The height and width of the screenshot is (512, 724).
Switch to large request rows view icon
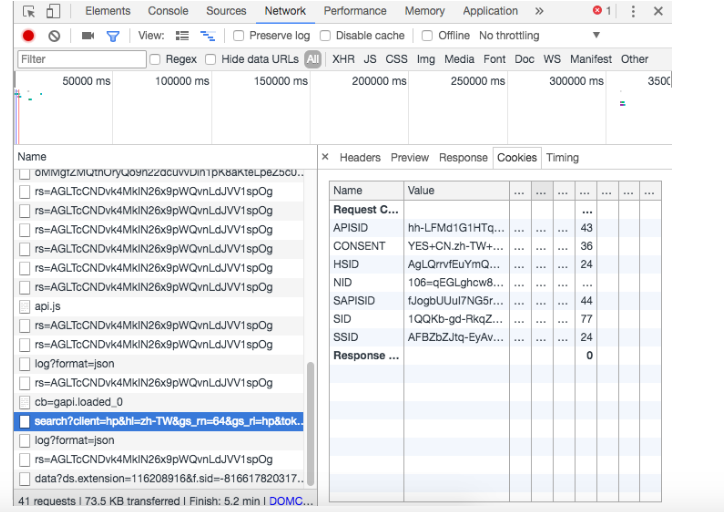tap(182, 36)
